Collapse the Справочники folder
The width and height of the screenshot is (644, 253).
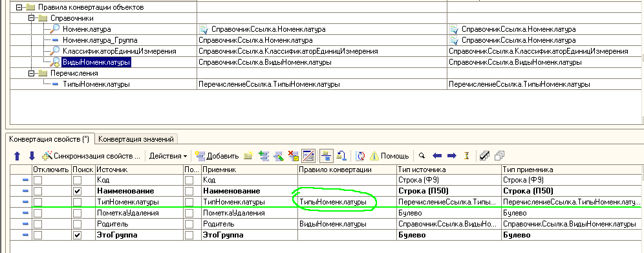click(x=31, y=19)
